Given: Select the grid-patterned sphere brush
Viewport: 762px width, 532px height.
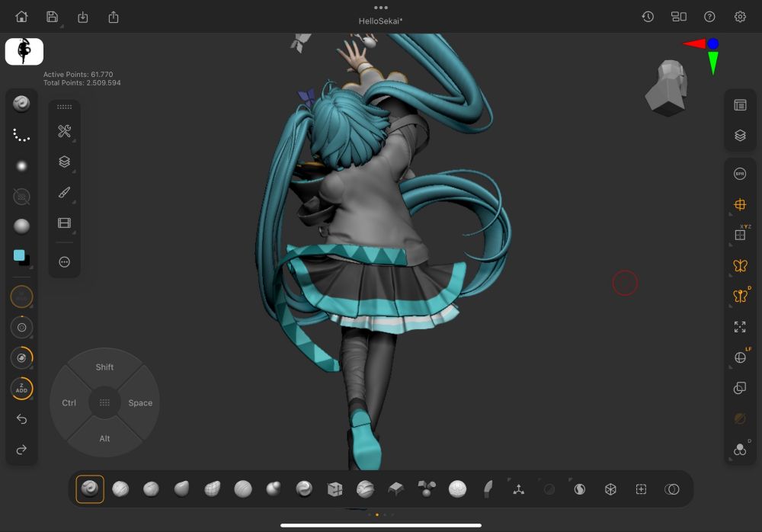Looking at the screenshot, I should pyautogui.click(x=213, y=489).
